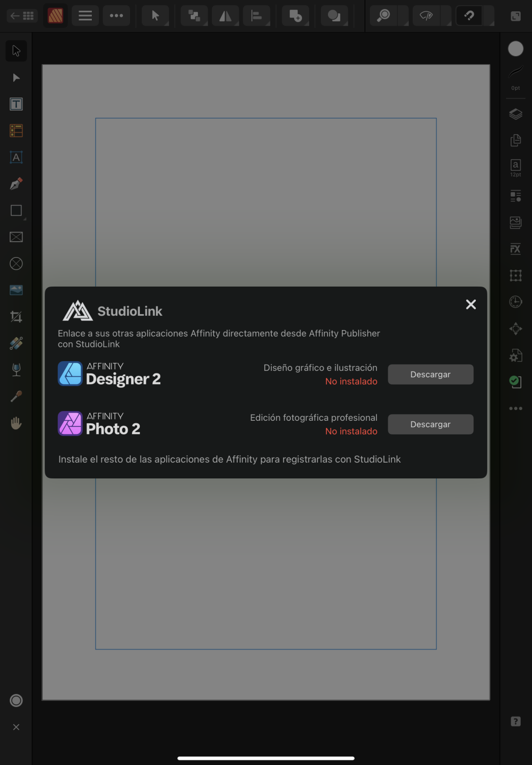Select the Table tool

[16, 131]
